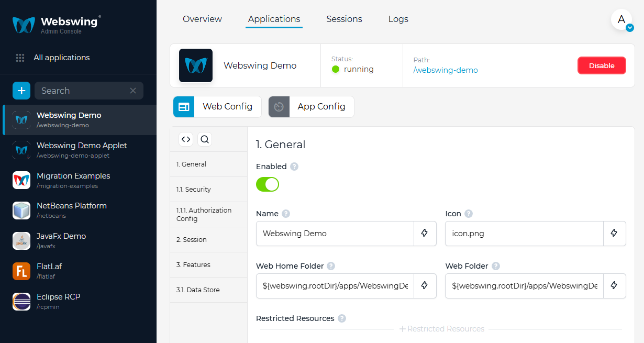Viewport: 644px width, 343px height.
Task: Open the /webswing-demo path link
Action: point(446,70)
